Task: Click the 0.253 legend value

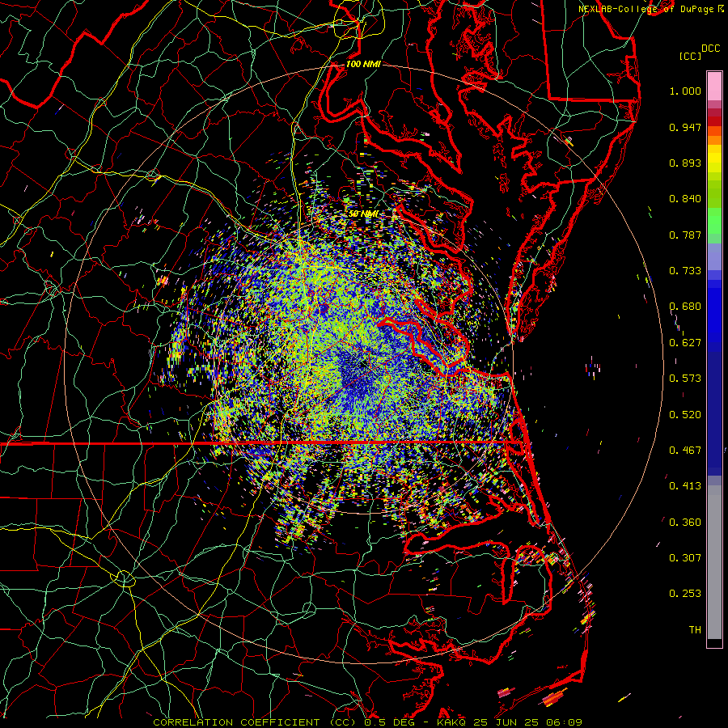Action: click(x=685, y=594)
